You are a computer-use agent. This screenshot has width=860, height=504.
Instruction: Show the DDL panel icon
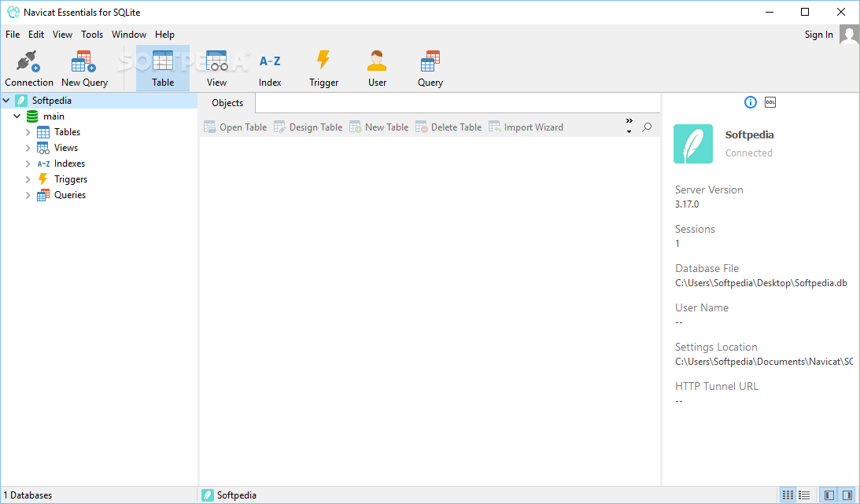coord(770,102)
